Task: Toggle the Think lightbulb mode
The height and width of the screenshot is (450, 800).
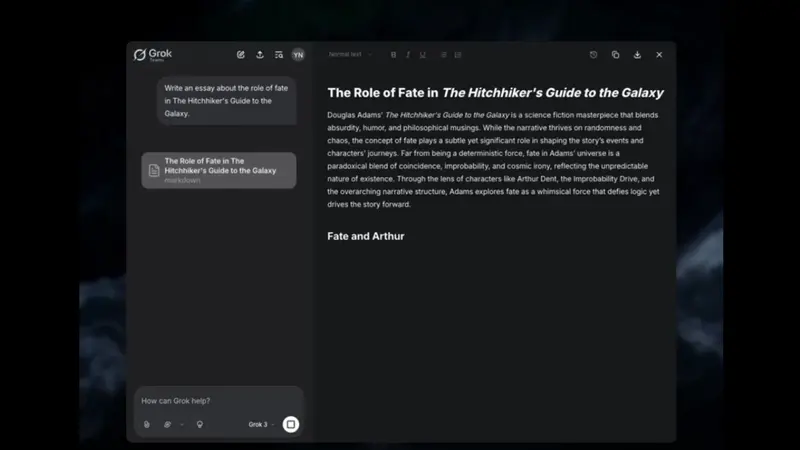Action: click(199, 424)
